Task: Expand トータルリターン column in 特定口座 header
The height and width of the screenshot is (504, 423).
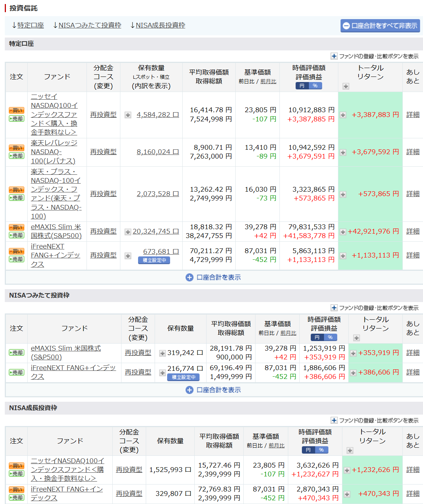Action: click(x=346, y=86)
